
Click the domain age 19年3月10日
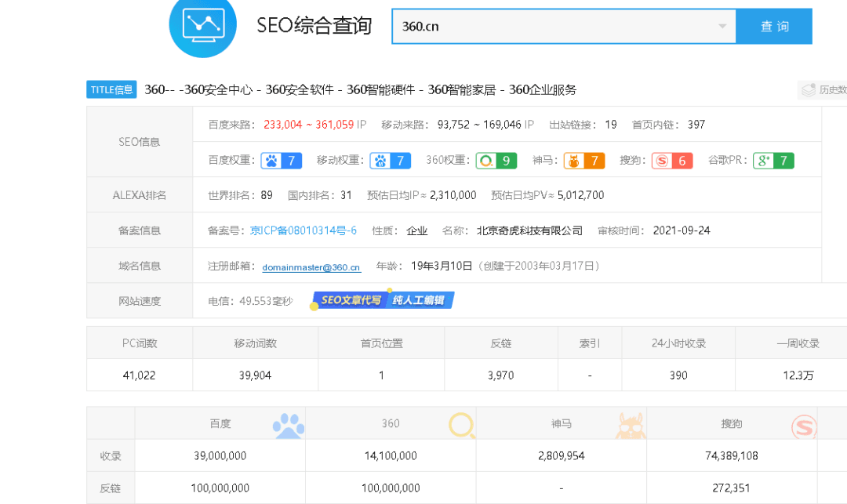[442, 266]
